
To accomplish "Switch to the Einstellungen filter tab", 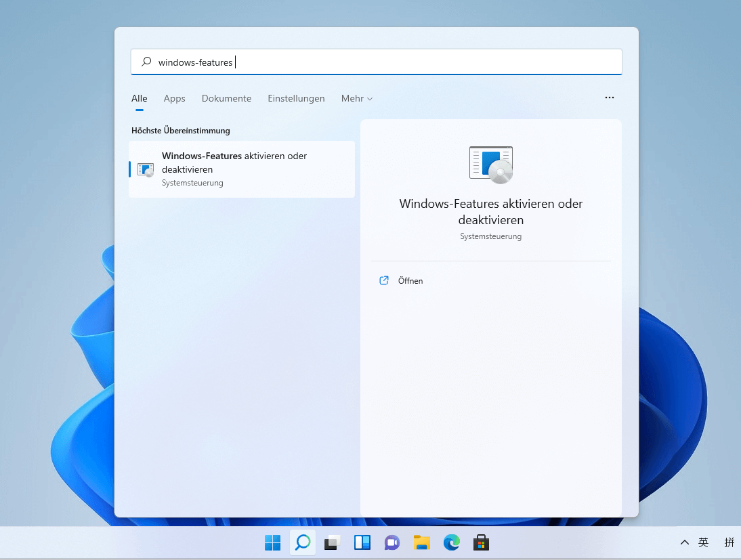I will (296, 98).
